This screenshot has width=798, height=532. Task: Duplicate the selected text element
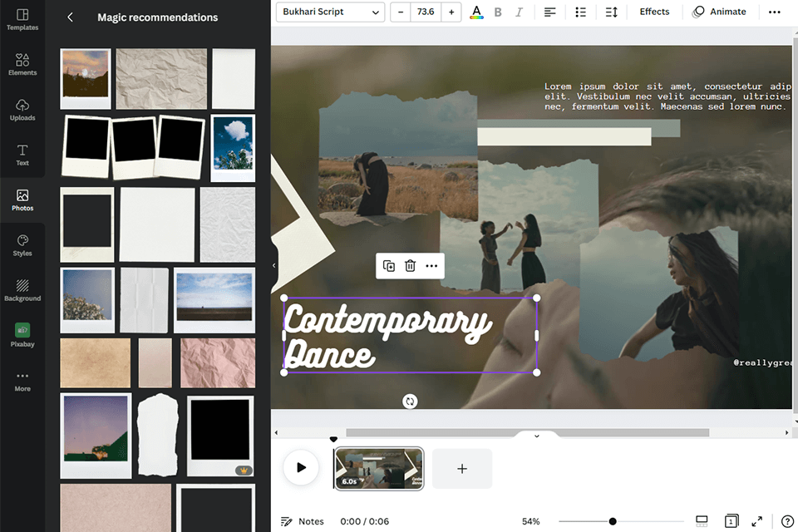(x=389, y=266)
